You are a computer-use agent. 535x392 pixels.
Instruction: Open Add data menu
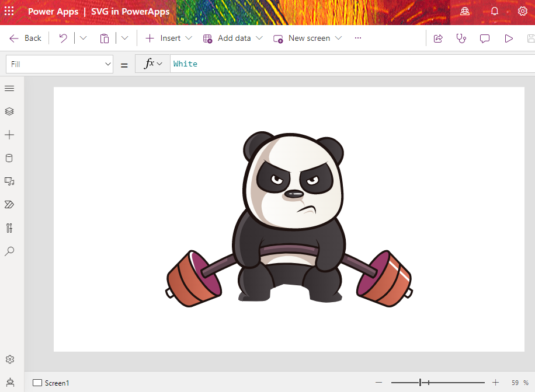point(227,38)
